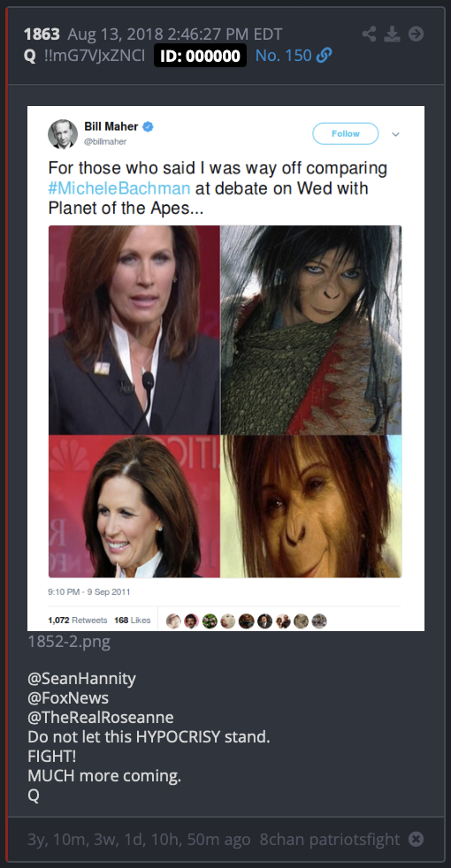
Task: Click the #MicheleBachman hashtag
Action: [x=119, y=187]
